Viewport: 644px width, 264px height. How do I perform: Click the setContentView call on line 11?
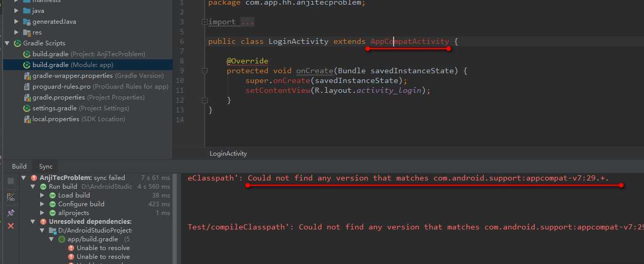(x=338, y=90)
